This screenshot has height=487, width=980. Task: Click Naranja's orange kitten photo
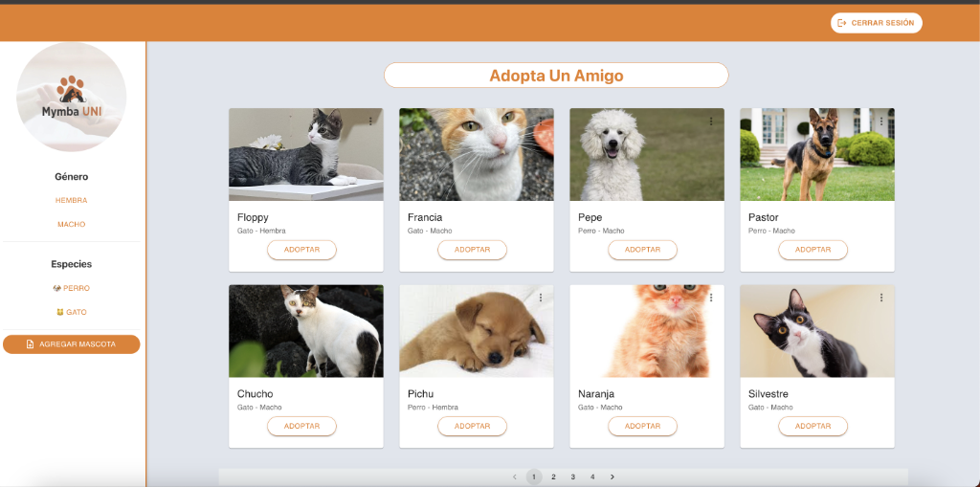tap(647, 331)
